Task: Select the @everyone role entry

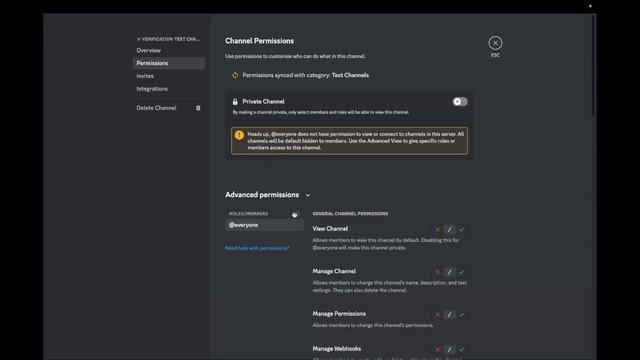Action: [264, 225]
